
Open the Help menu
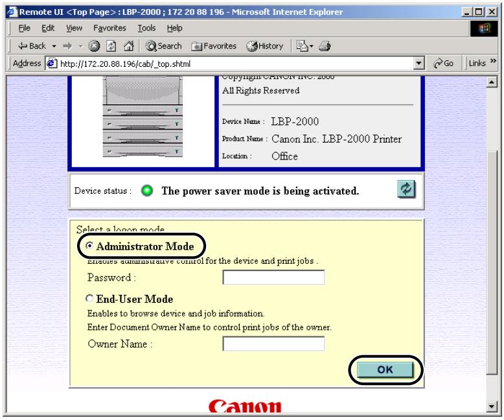click(x=174, y=28)
